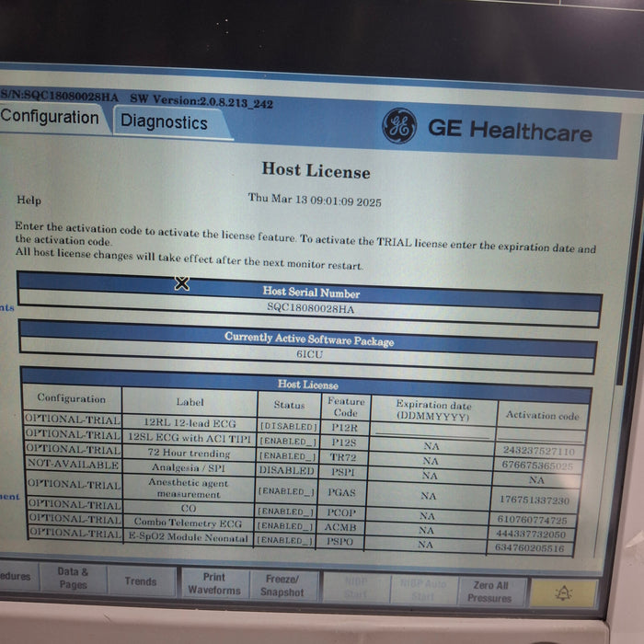The width and height of the screenshot is (644, 644).
Task: Select the [DISABLED] status for 12RL ECG
Action: (x=289, y=426)
